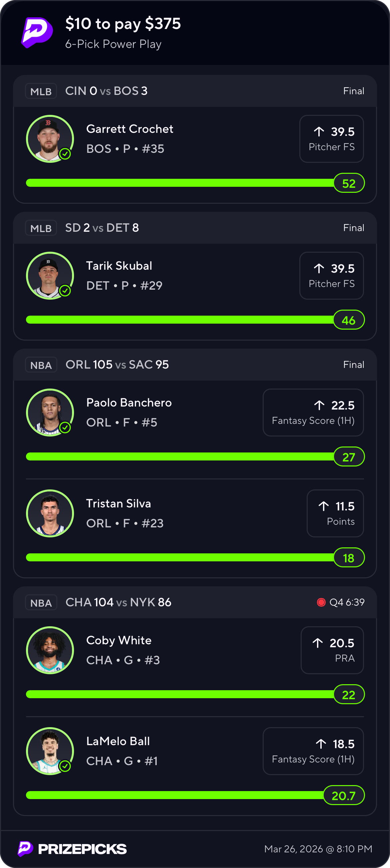Open Tristan Silva's player photo
The image size is (390, 868).
tap(50, 513)
